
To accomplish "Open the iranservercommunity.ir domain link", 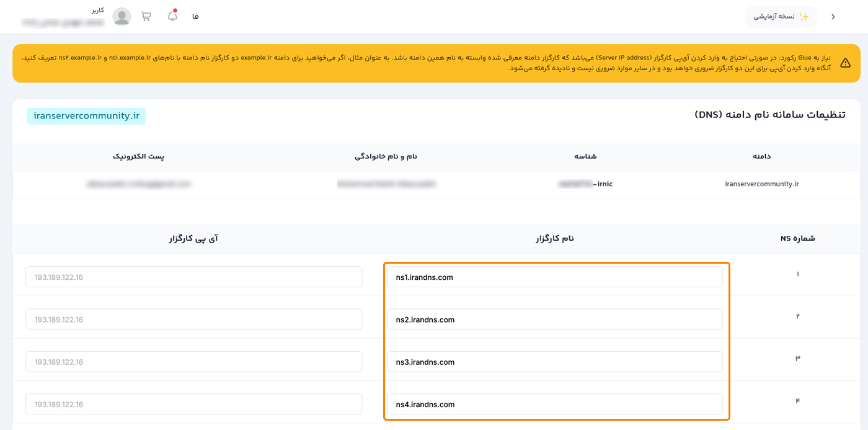I will (x=761, y=184).
